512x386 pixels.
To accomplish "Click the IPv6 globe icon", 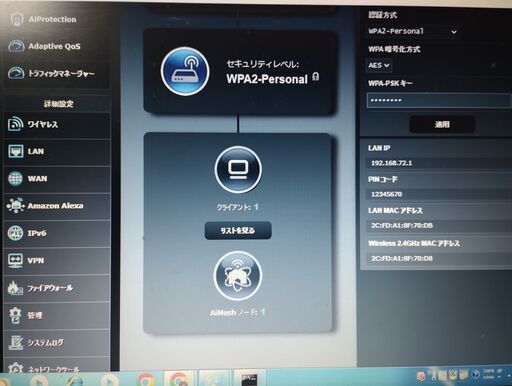I will (x=15, y=233).
